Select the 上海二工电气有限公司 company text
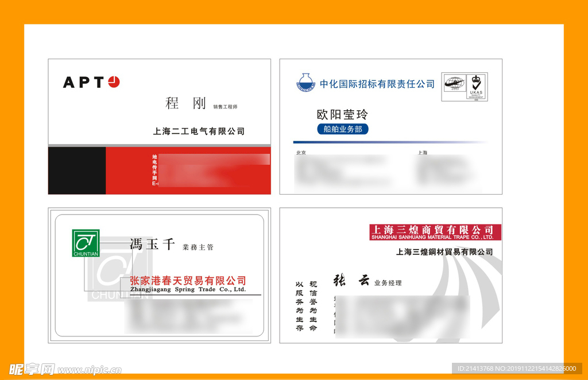This screenshot has width=588, height=380. [x=199, y=131]
